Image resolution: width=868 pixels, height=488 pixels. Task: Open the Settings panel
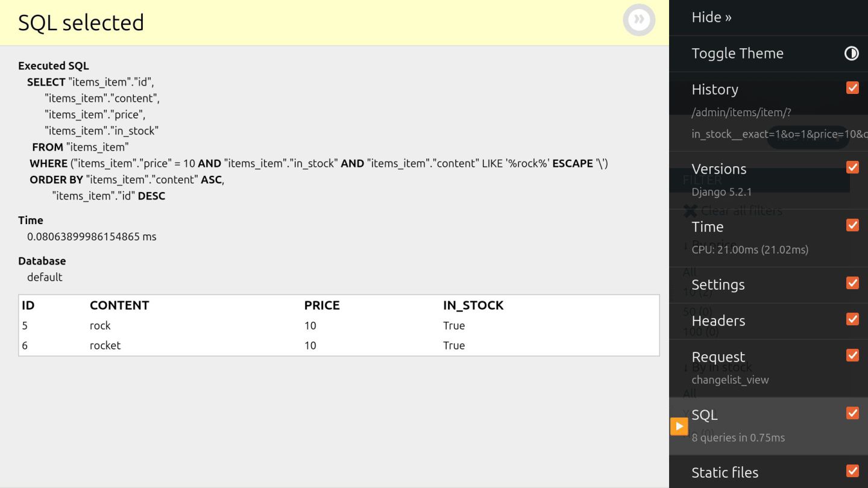(x=718, y=285)
